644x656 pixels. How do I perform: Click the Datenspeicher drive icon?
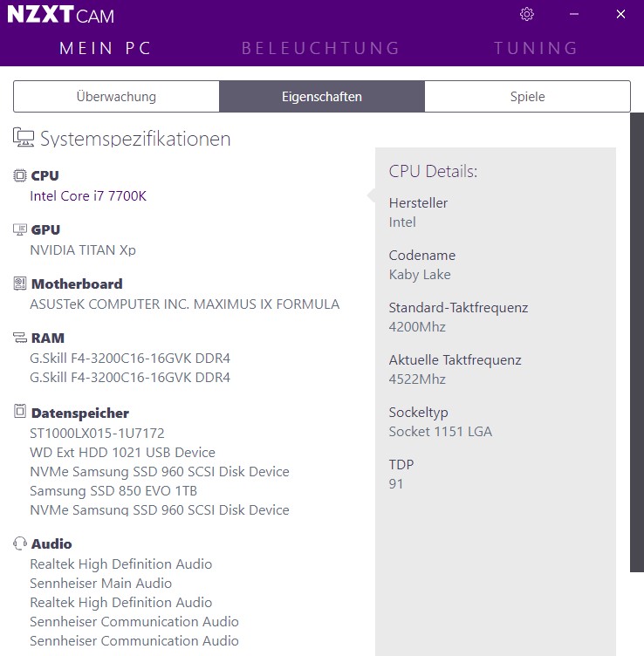[20, 411]
